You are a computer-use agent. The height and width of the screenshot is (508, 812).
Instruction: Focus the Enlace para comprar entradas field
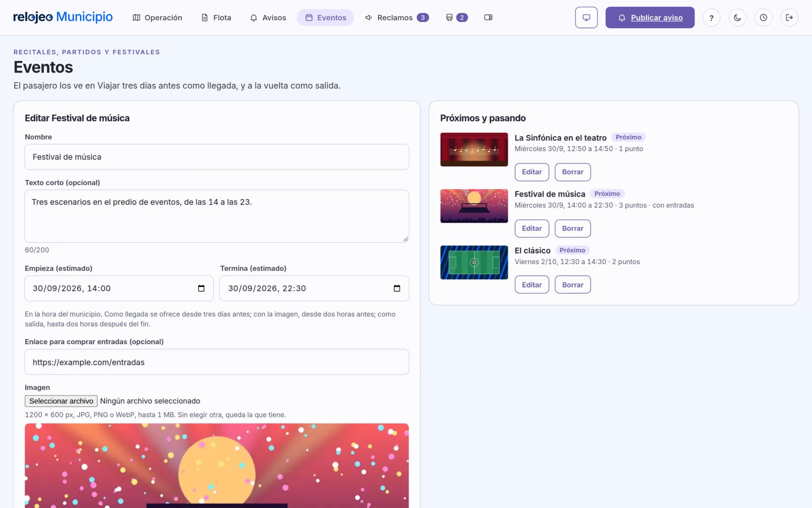click(217, 362)
